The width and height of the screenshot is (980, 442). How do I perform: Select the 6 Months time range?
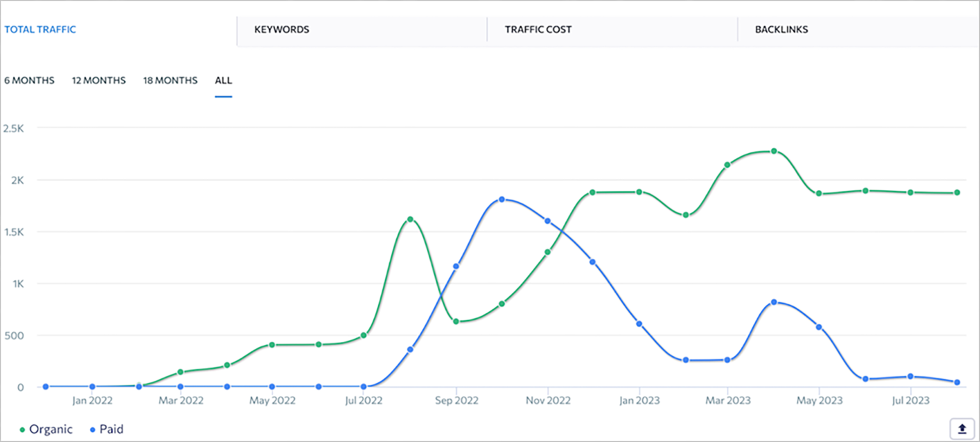[29, 80]
